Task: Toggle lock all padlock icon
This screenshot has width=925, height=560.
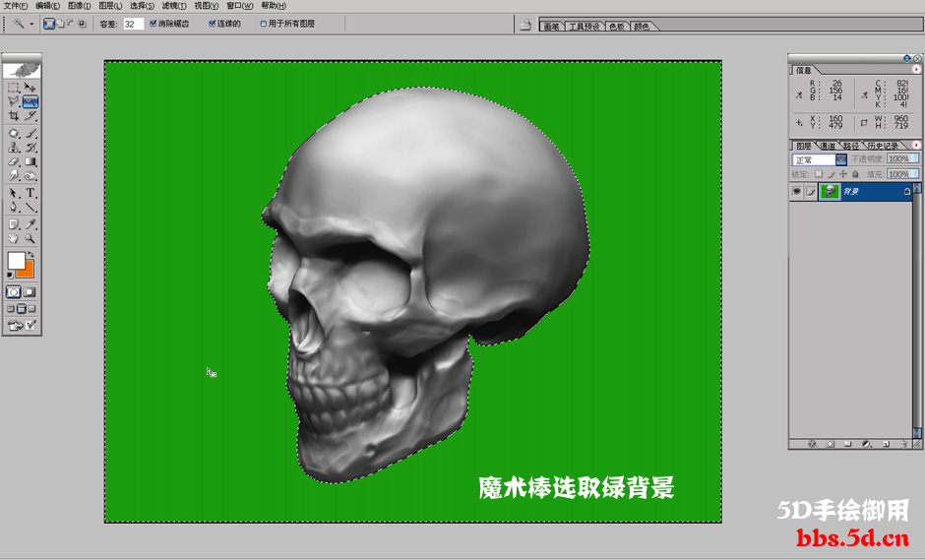Action: [855, 174]
